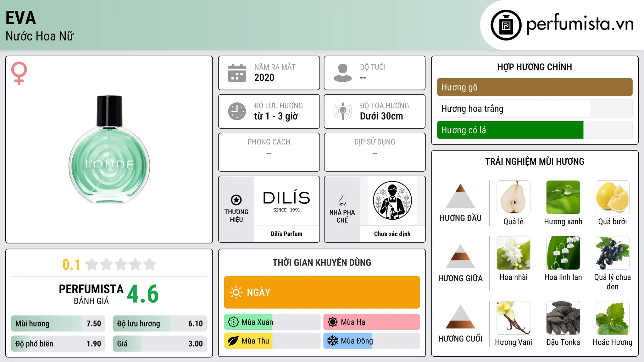This screenshot has height=362, width=644.
Task: Open the Hoa linh lan note image
Action: coord(563,253)
